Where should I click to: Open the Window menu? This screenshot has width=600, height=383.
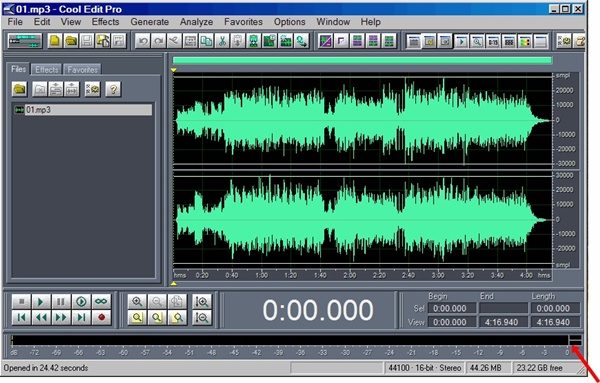point(333,22)
